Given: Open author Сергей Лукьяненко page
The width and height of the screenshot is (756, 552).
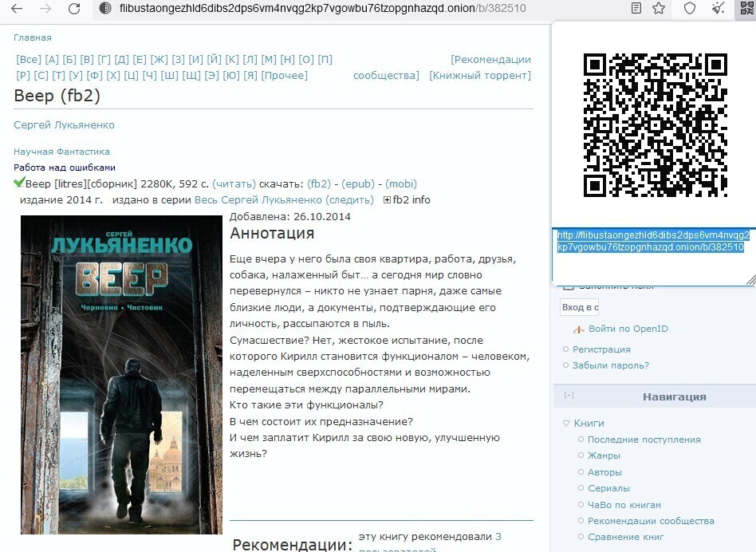Looking at the screenshot, I should (64, 125).
